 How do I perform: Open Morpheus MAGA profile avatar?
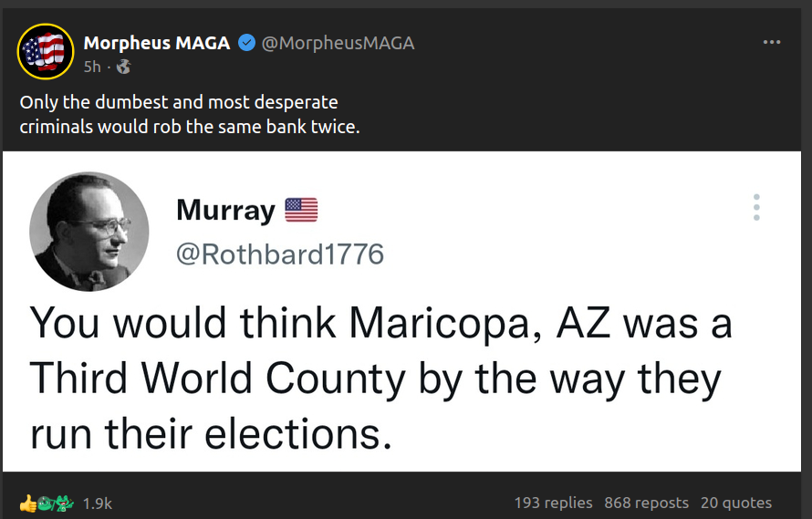[46, 52]
